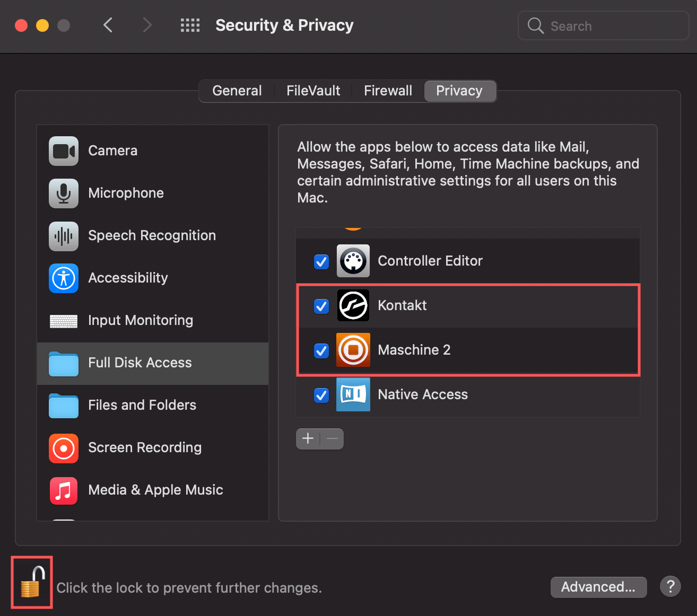This screenshot has height=616, width=697.
Task: Select the Media & Apple Music label
Action: click(155, 490)
